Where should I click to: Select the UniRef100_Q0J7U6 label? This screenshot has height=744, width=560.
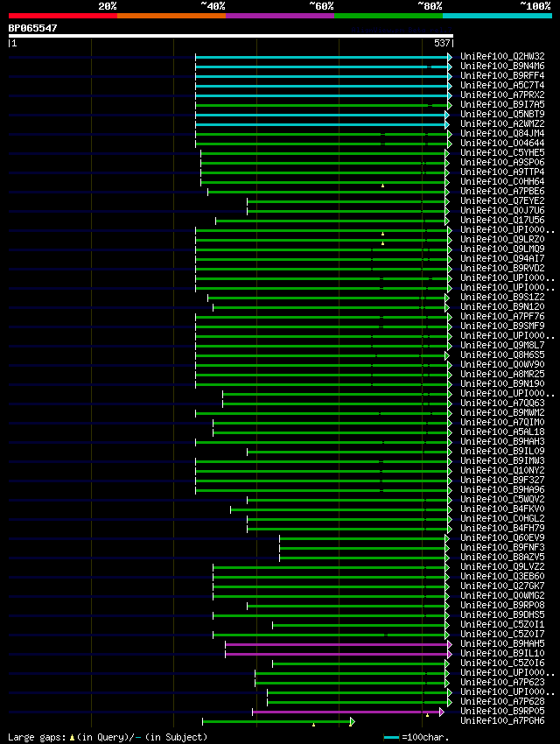coord(502,210)
